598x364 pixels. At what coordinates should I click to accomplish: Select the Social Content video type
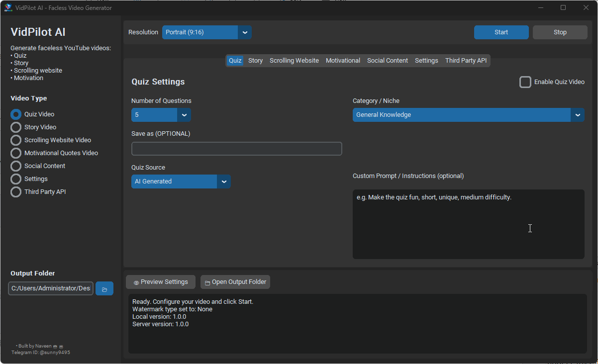tap(15, 166)
